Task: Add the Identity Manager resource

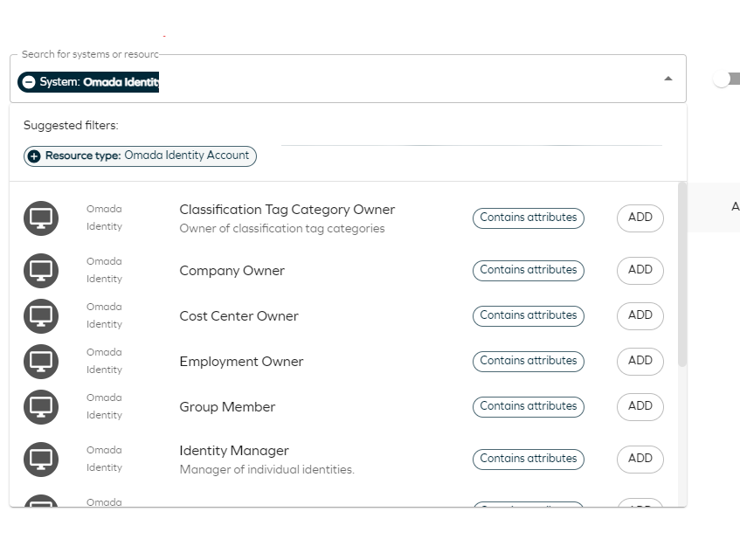Action: pyautogui.click(x=640, y=459)
